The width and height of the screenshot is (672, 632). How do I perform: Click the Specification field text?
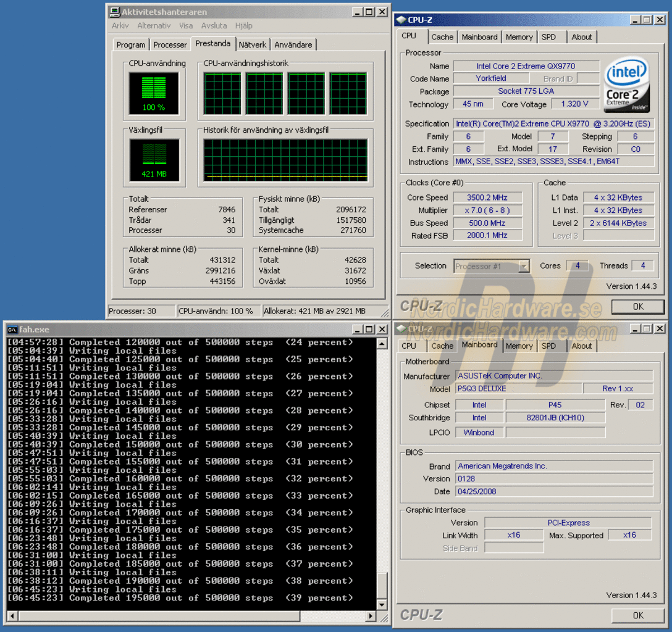coord(553,123)
